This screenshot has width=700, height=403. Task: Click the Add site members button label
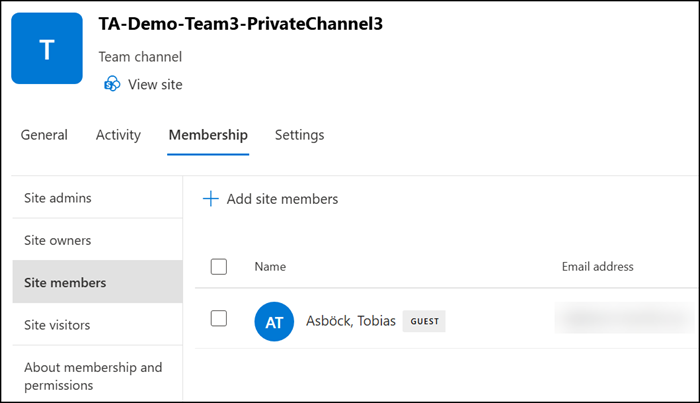click(x=282, y=199)
